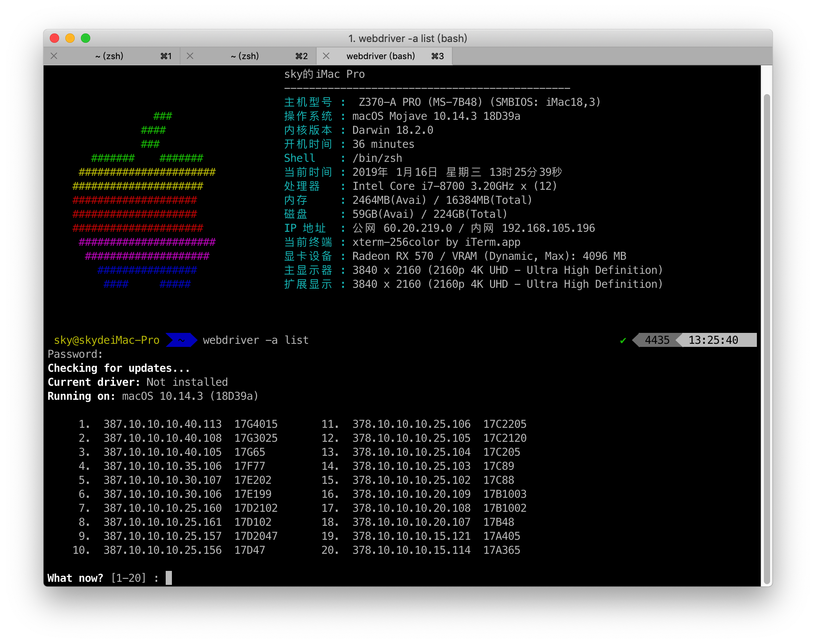Viewport: 816px width, 644px height.
Task: Click driver entry 378.10.10.10.20.108
Action: pyautogui.click(x=412, y=508)
